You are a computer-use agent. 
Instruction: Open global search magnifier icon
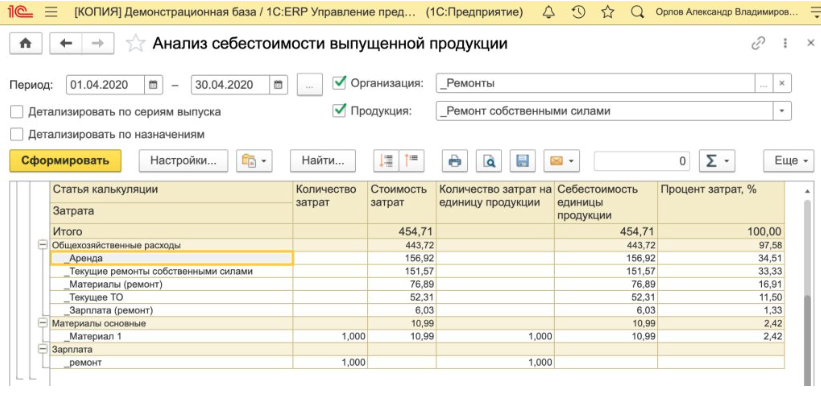[x=637, y=13]
